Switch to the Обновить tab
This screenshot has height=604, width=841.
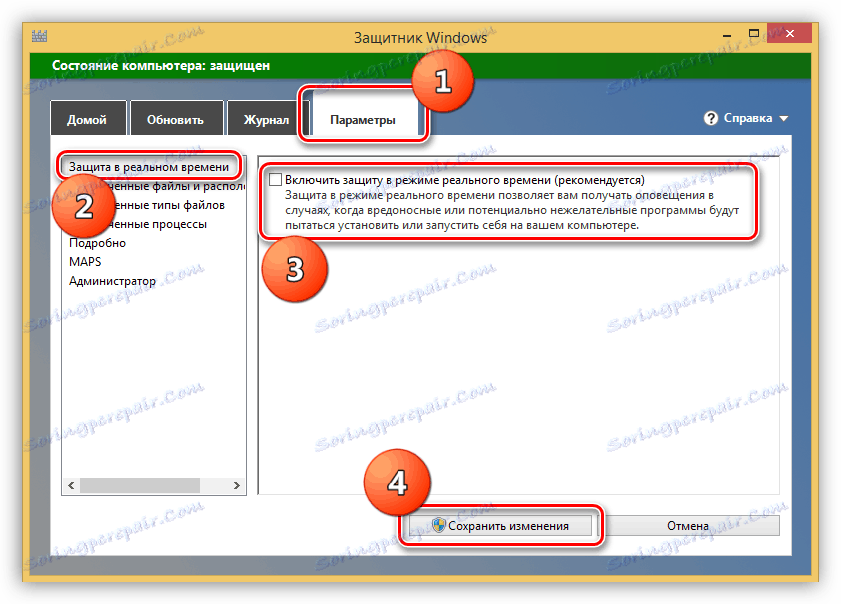pos(178,117)
